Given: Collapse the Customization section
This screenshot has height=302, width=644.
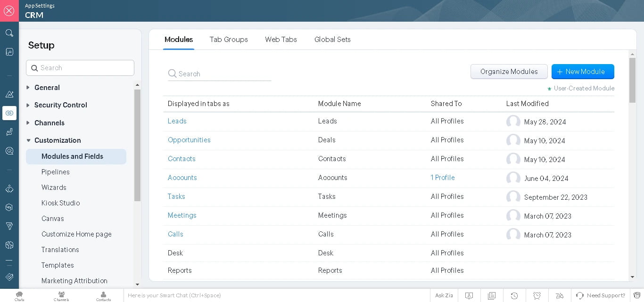Looking at the screenshot, I should [x=57, y=140].
